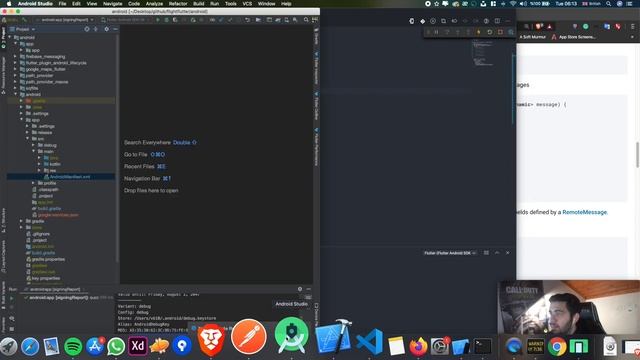Expand the google_maps_flutter folder arrow
Viewport: 640px width, 360px height.
click(x=16, y=69)
